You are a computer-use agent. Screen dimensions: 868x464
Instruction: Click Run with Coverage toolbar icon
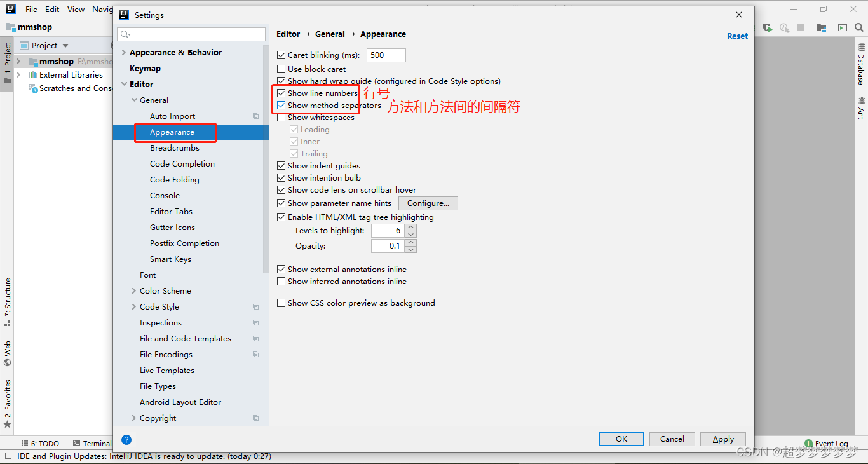point(768,27)
